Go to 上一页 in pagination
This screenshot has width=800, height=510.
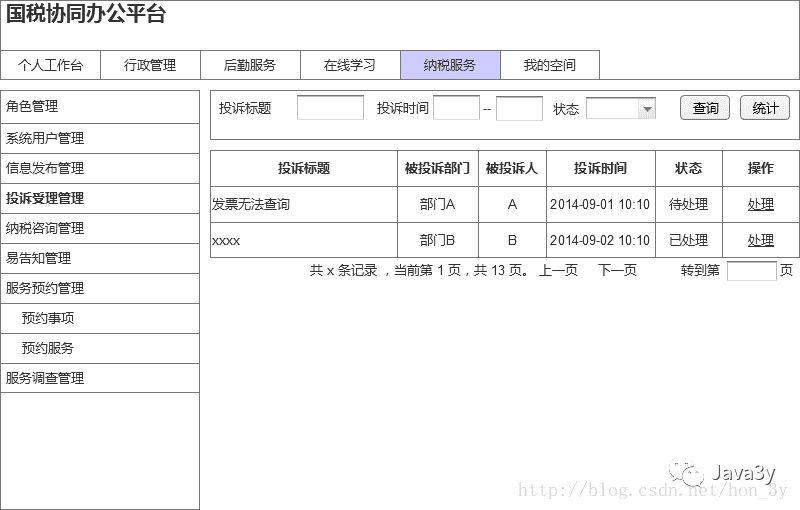point(558,270)
